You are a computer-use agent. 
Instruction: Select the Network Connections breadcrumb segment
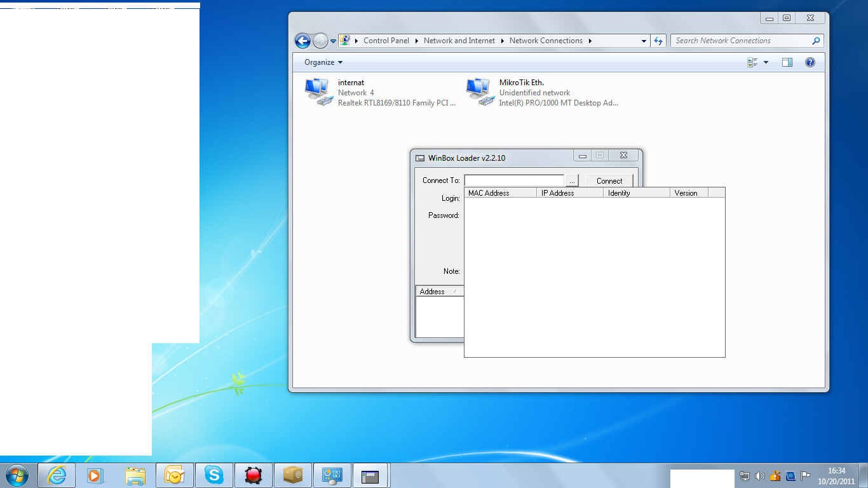coord(546,41)
